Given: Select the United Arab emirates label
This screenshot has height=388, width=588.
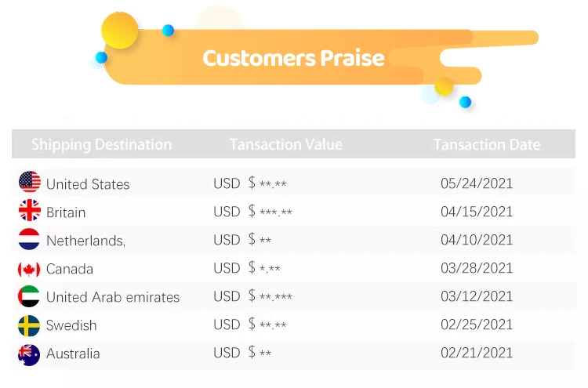Looking at the screenshot, I should (113, 297).
